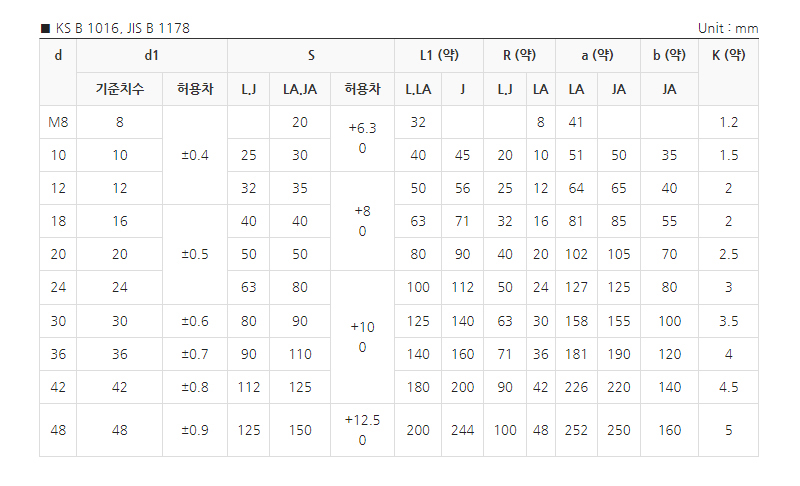Click the b (약) header cell
The width and height of the screenshot is (800, 486).
(669, 55)
